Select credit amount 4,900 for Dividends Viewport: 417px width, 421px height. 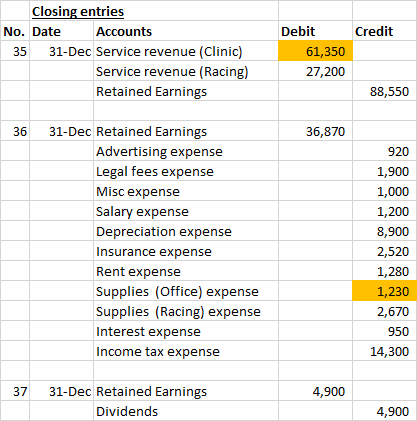pyautogui.click(x=384, y=411)
